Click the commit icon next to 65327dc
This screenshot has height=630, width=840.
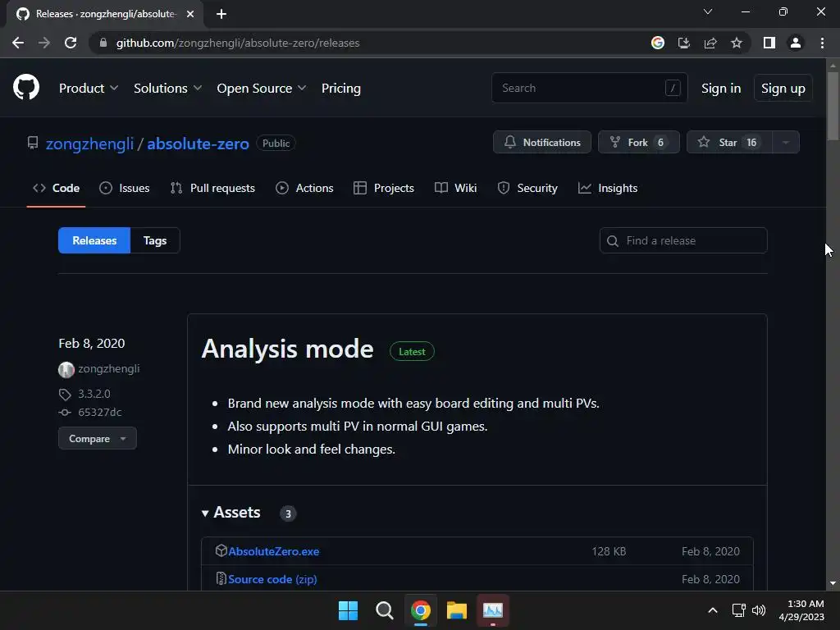pos(65,412)
